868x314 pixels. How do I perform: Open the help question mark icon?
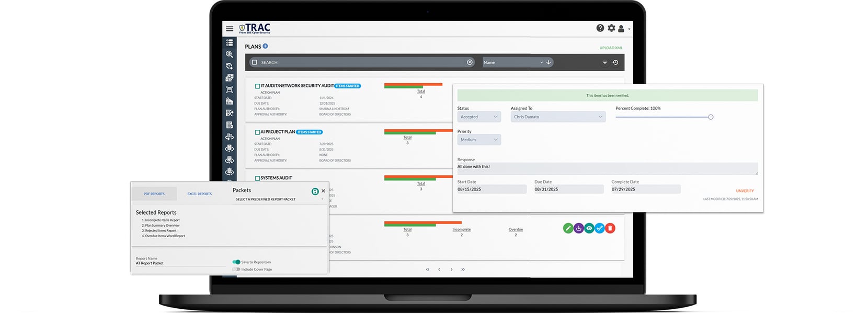tap(600, 28)
